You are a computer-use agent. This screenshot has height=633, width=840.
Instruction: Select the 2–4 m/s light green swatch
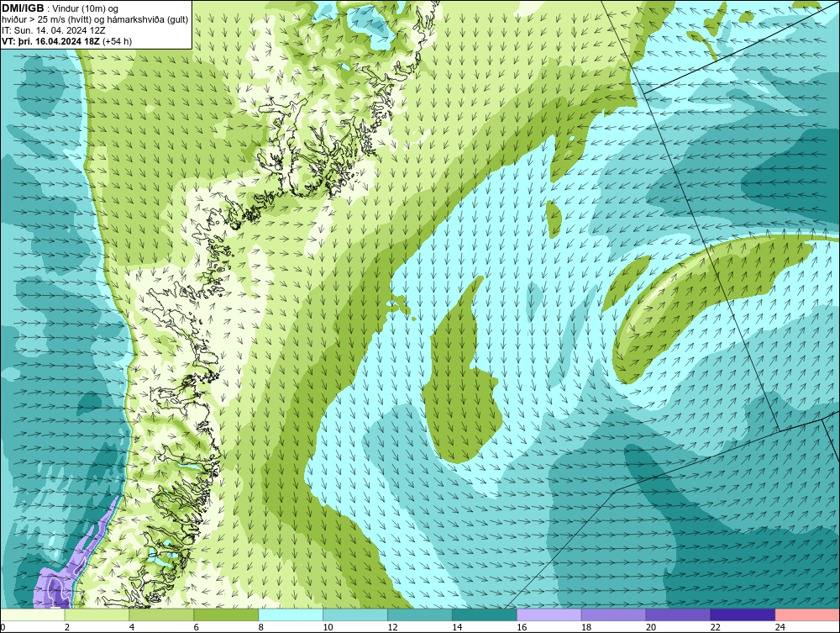[97, 615]
